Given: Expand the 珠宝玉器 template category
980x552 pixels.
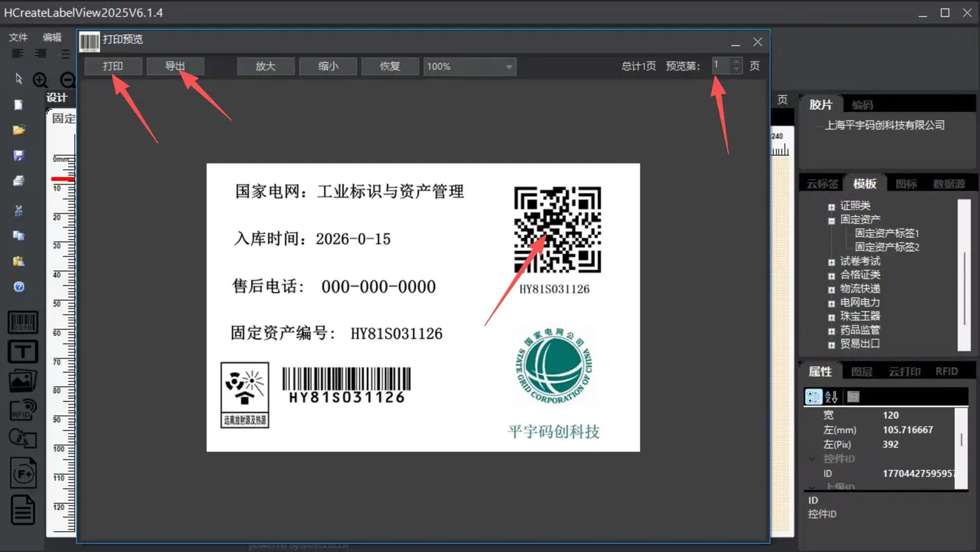Looking at the screenshot, I should point(832,317).
